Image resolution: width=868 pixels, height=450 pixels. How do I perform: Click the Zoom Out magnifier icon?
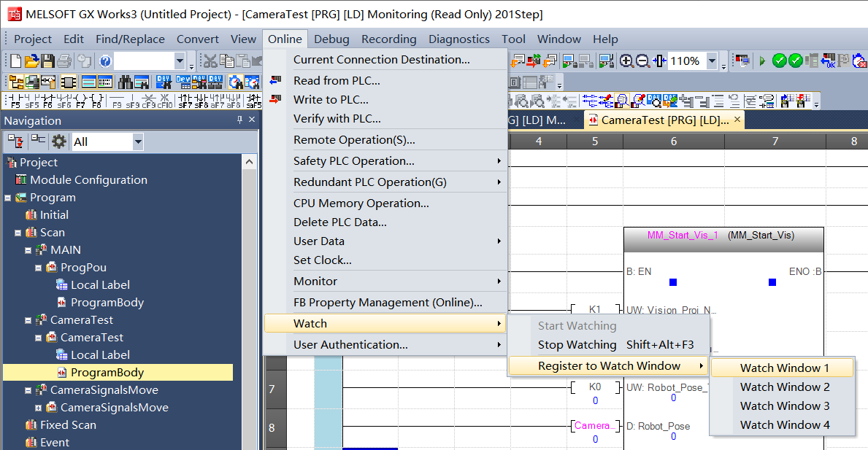[x=642, y=61]
